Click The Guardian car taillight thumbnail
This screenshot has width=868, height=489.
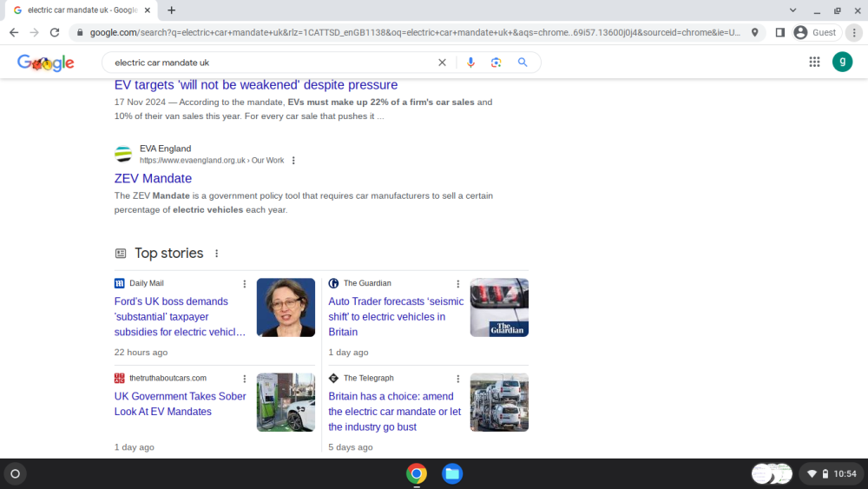(x=499, y=307)
